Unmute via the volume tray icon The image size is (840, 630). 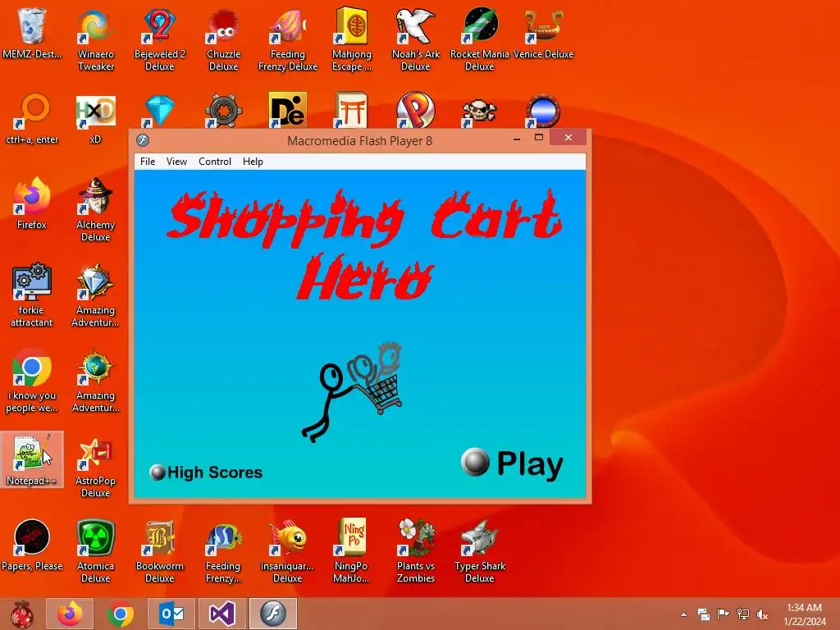coord(762,614)
